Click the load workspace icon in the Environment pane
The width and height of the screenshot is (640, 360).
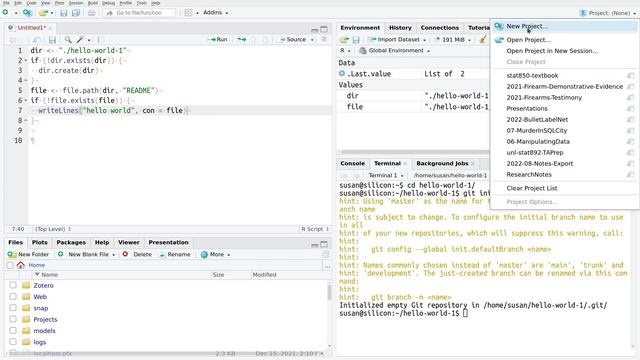point(344,40)
